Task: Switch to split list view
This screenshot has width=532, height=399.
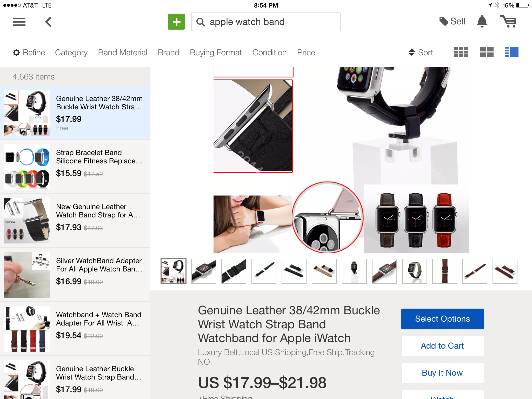Action: [x=511, y=52]
